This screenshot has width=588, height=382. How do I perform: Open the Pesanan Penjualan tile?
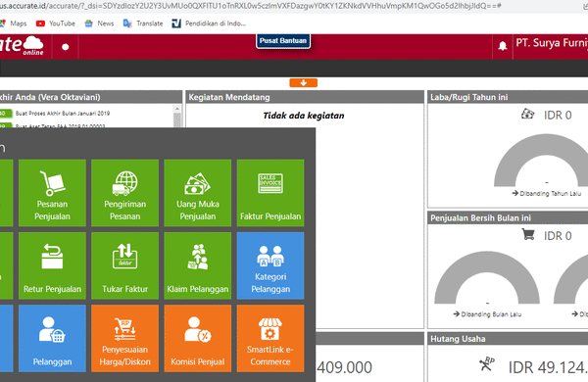pos(52,193)
